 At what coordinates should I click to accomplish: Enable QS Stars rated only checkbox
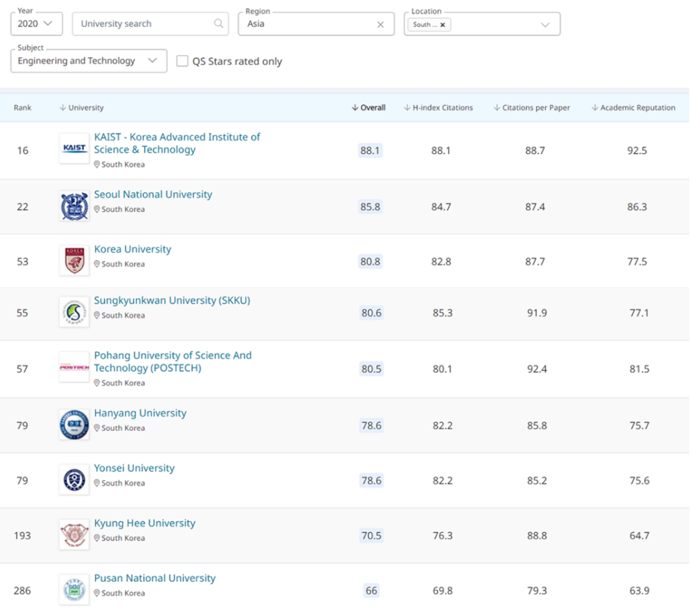pyautogui.click(x=182, y=61)
